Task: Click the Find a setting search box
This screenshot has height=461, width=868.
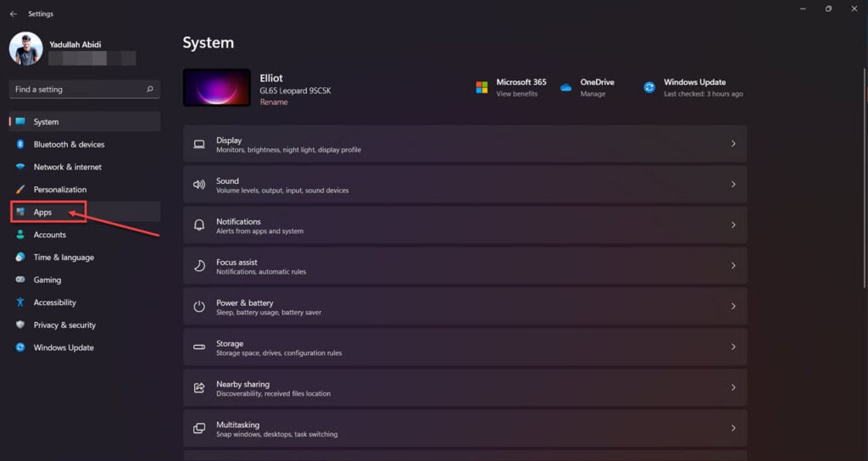Action: coord(85,89)
